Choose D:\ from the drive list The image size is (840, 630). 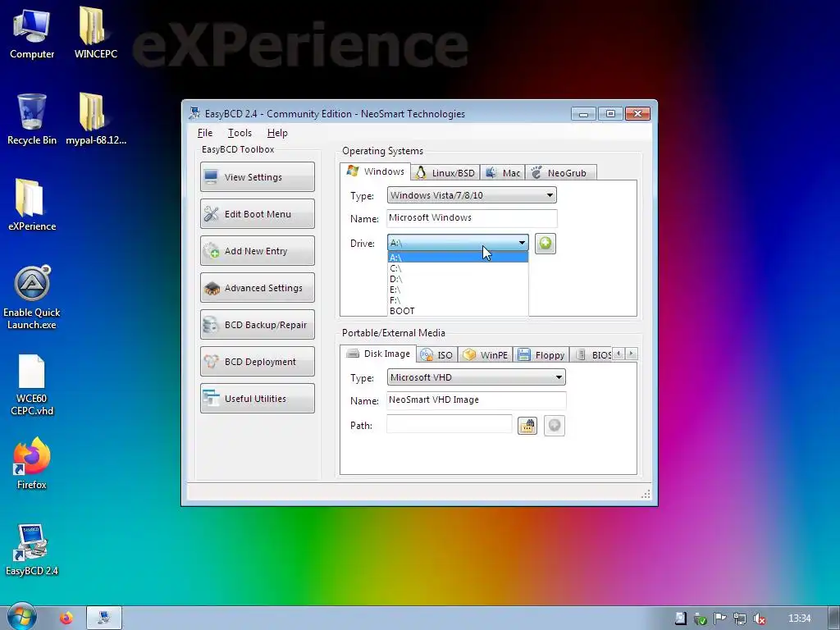coord(458,279)
